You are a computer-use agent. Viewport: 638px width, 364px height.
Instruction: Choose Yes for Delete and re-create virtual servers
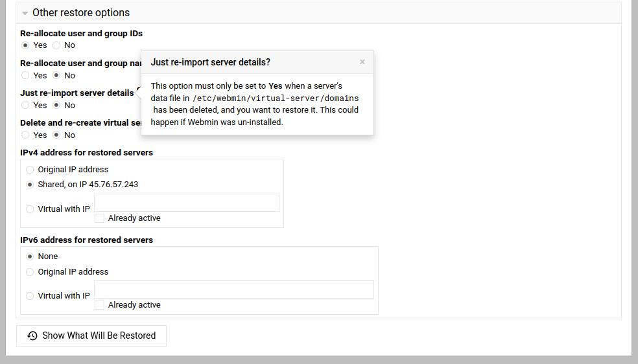[x=25, y=135]
